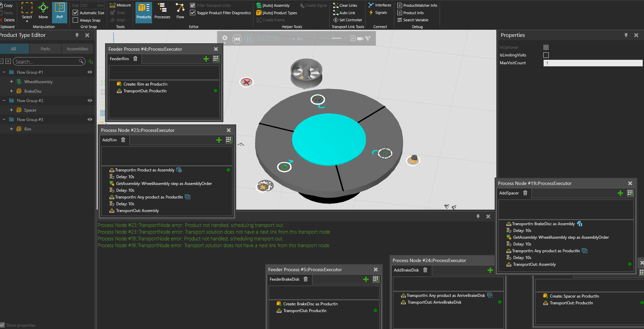Open the Measure tool

[x=120, y=5]
